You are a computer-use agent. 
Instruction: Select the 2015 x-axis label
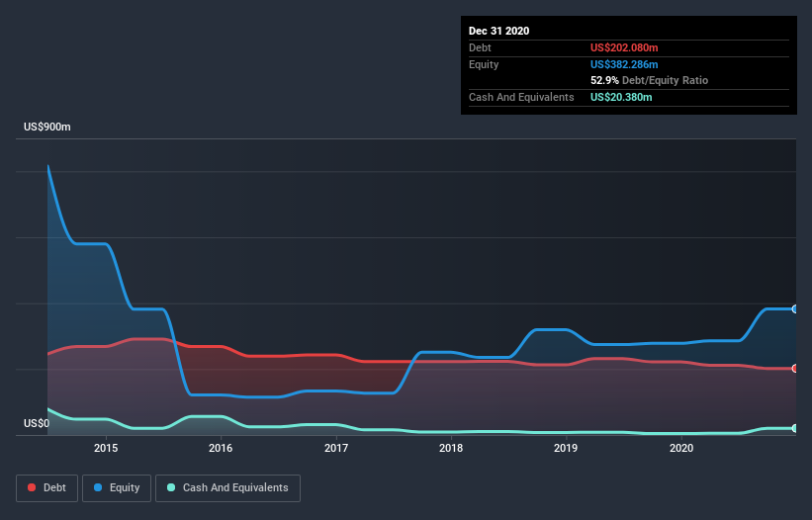coord(106,448)
